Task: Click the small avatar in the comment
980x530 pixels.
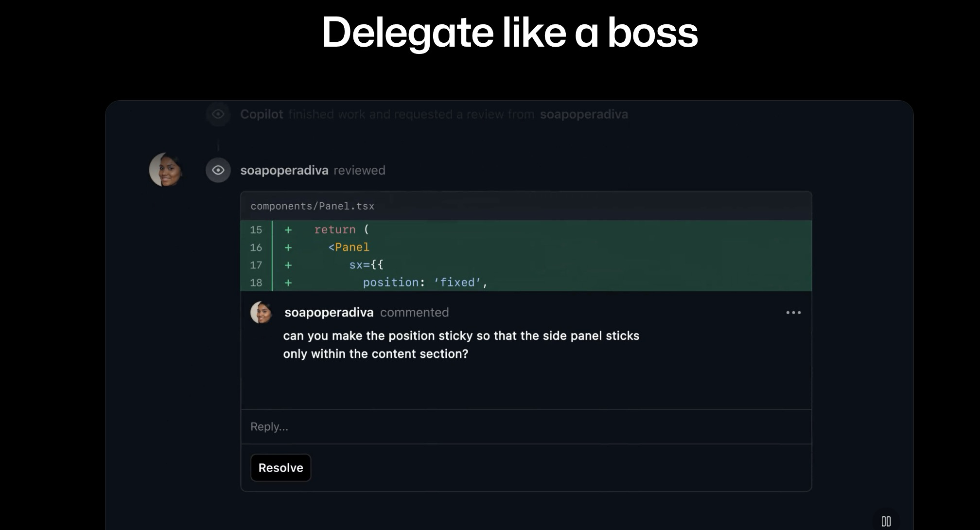Action: click(261, 313)
